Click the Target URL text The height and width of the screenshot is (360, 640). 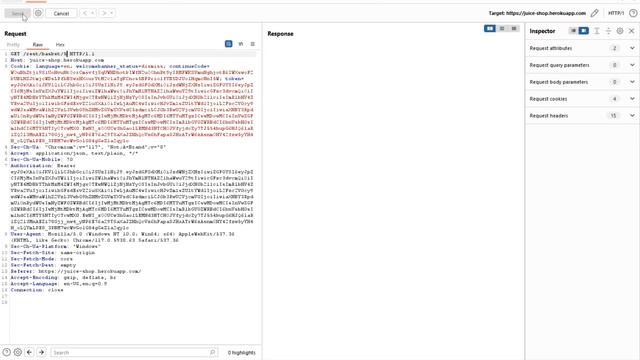pos(537,13)
